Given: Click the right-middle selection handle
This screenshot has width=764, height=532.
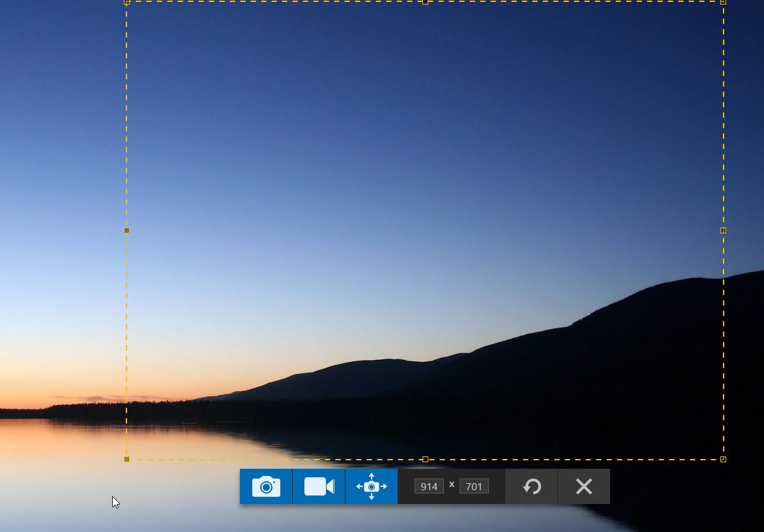Looking at the screenshot, I should (723, 230).
